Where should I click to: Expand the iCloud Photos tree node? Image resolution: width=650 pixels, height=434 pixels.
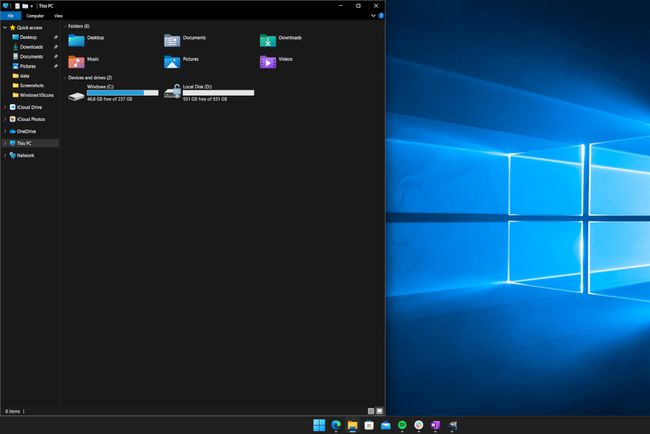5,119
